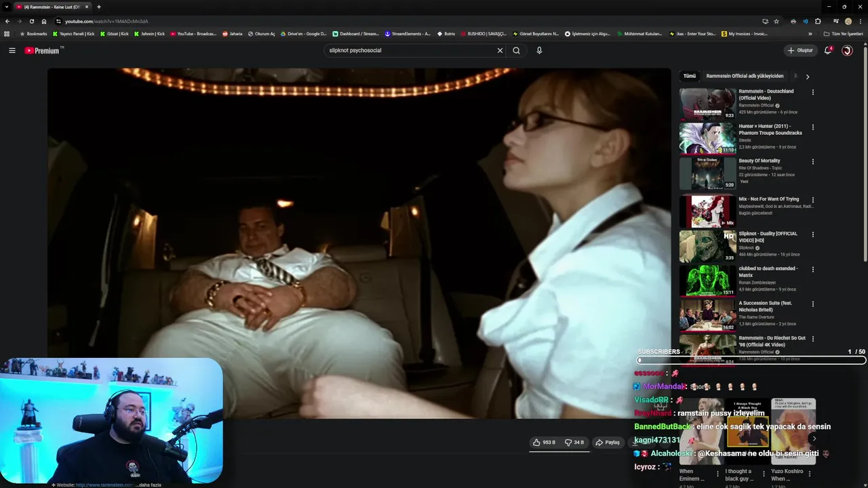Image resolution: width=868 pixels, height=488 pixels.
Task: Open site information icon in the address bar
Action: click(59, 21)
